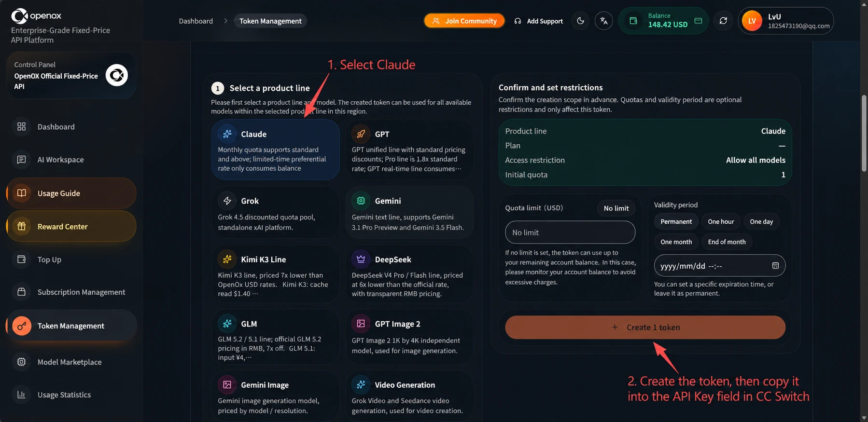868x422 pixels.
Task: Open the Control Panel OpenOX Official Fixed-Price API card
Action: coord(71,75)
